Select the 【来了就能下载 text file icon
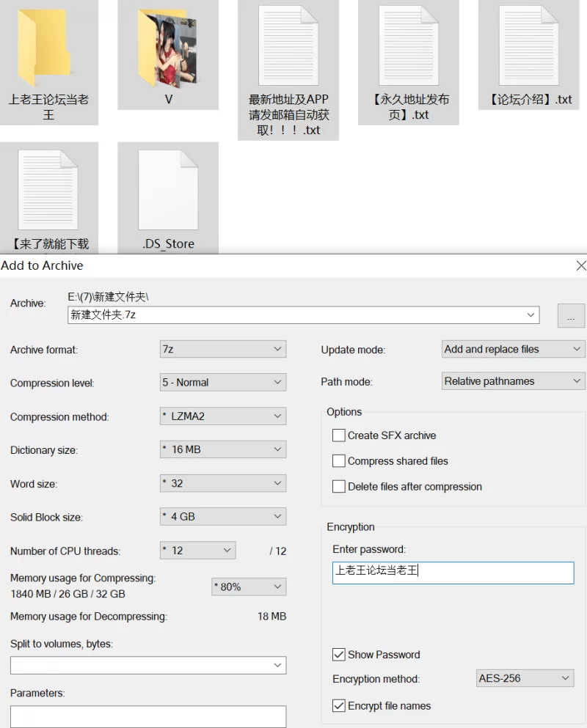Screen dimensions: 587x728 (x=48, y=190)
